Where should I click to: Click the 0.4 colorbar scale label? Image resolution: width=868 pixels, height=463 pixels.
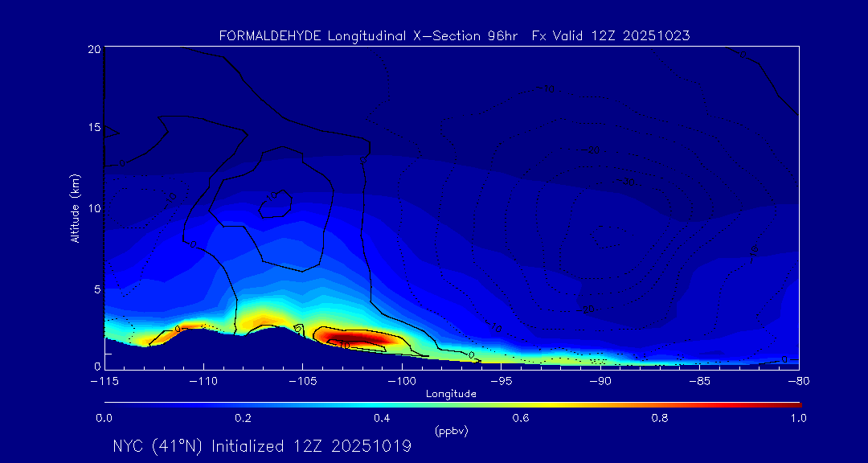(382, 418)
